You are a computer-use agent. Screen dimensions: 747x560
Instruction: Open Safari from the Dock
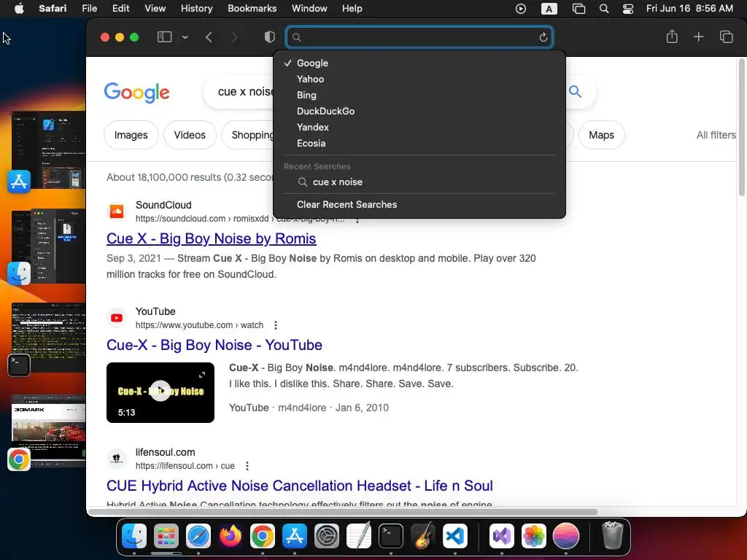198,536
